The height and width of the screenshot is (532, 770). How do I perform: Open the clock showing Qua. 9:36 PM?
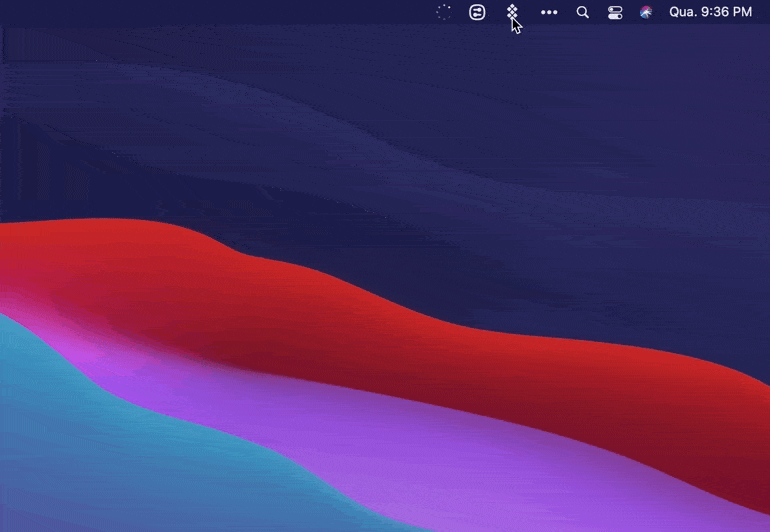(x=711, y=12)
